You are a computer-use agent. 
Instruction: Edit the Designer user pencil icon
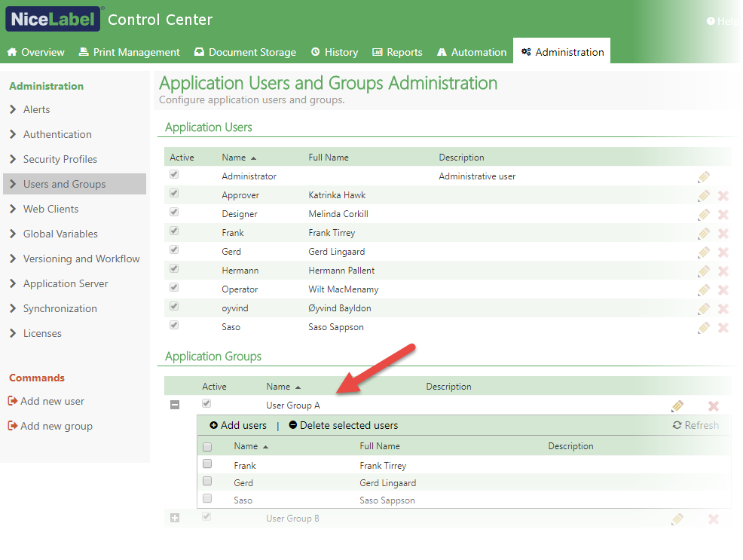point(704,215)
